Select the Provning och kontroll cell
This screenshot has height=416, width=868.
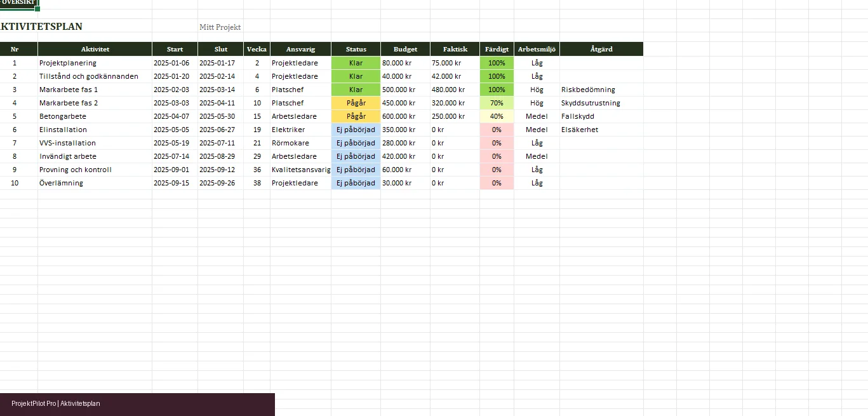(95, 170)
